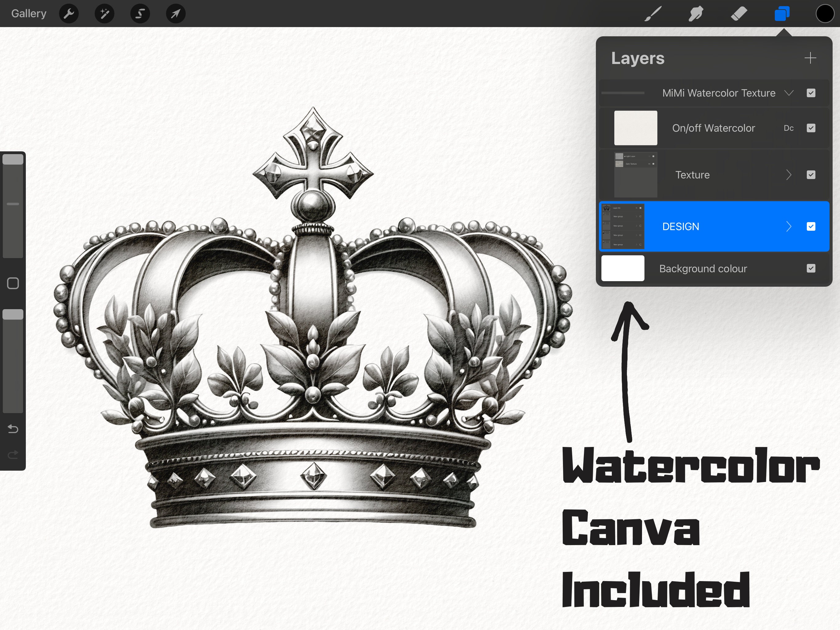Image resolution: width=840 pixels, height=630 pixels.
Task: Open the active color picker circle
Action: pyautogui.click(x=825, y=14)
